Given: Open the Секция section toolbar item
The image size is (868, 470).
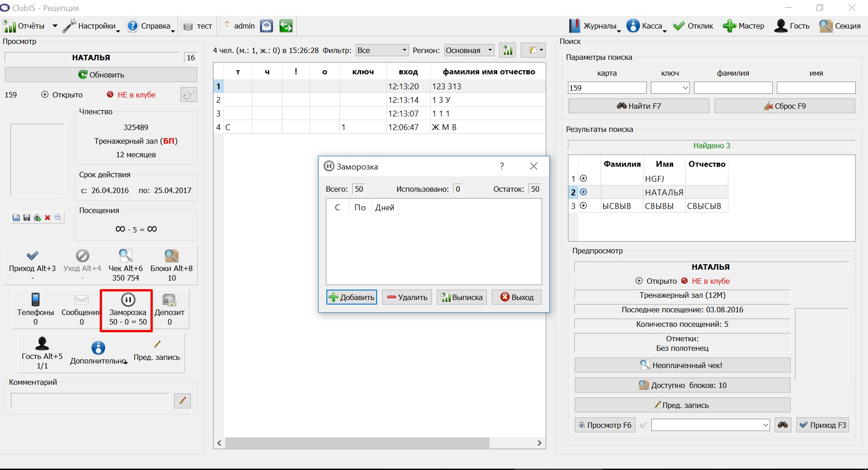Looking at the screenshot, I should (840, 26).
